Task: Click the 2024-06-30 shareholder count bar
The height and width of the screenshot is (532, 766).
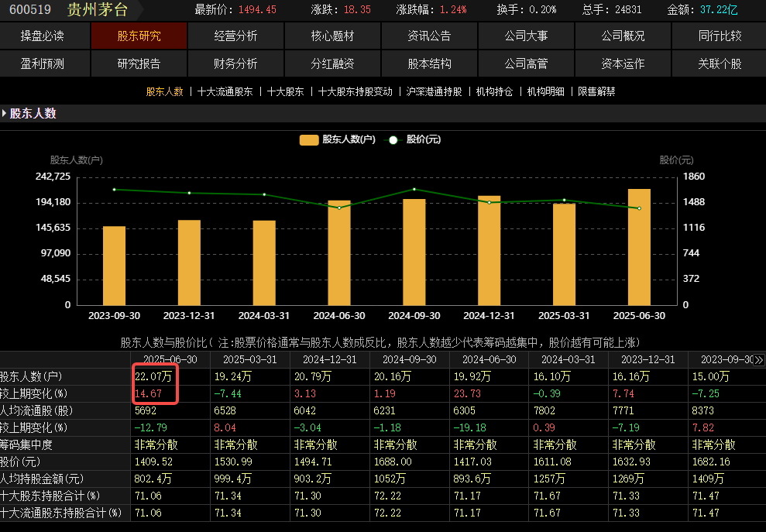Action: point(339,252)
